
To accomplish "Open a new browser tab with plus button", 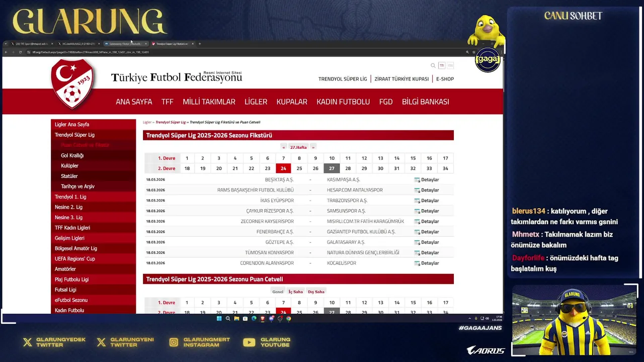I will click(200, 44).
